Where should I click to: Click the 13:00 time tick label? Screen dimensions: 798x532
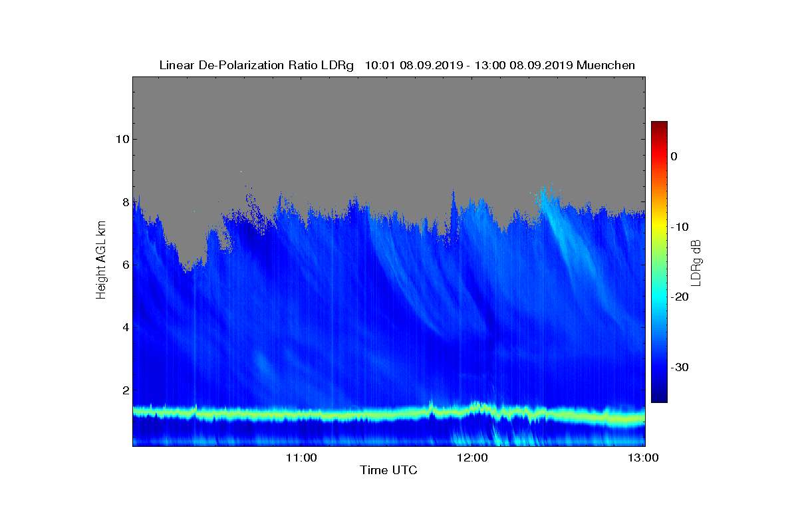(644, 458)
